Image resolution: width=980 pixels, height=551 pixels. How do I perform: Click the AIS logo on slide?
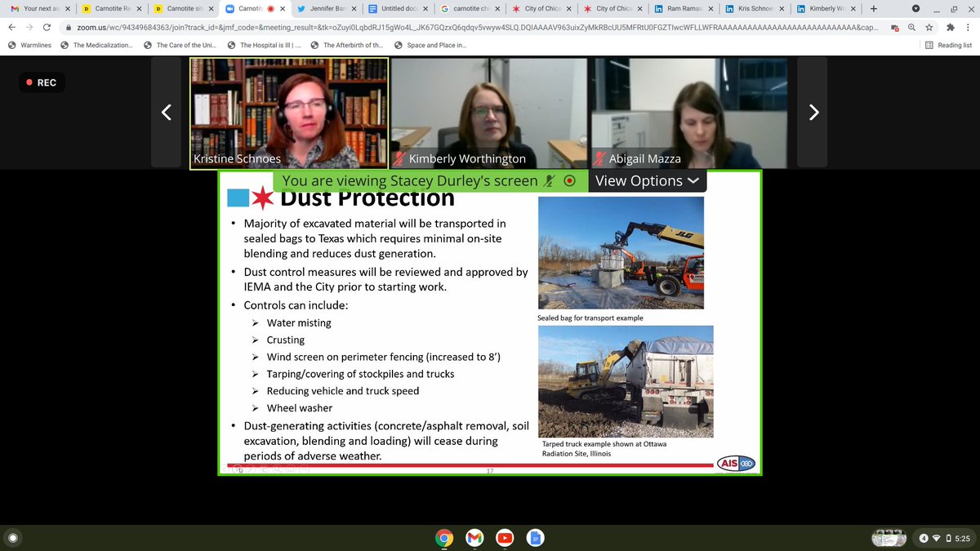point(736,463)
